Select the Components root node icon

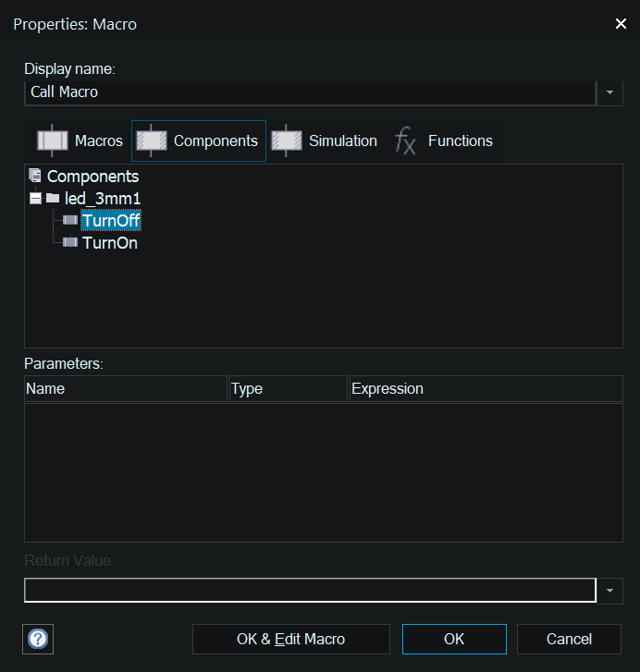coord(35,176)
